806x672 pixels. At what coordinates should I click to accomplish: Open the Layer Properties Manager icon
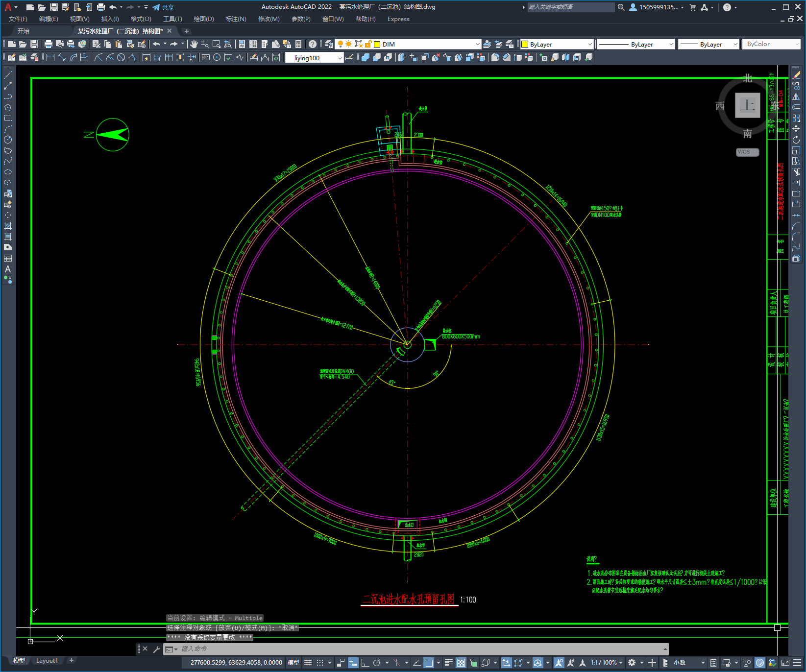[329, 44]
